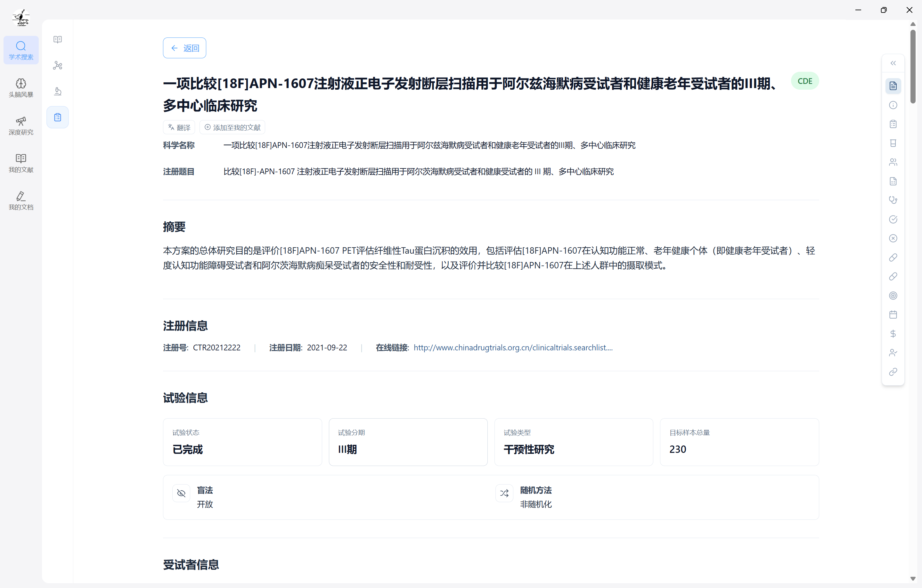This screenshot has height=588, width=922.
Task: Click the network graph icon in secondary sidebar
Action: click(x=57, y=65)
